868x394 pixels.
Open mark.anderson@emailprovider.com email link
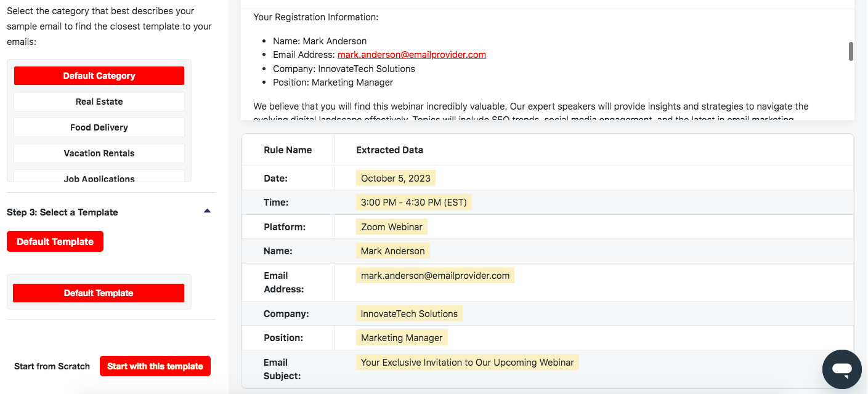pos(412,54)
